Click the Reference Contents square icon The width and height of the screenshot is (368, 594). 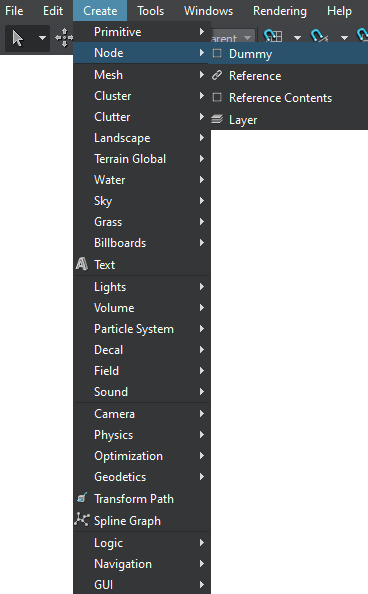point(217,97)
